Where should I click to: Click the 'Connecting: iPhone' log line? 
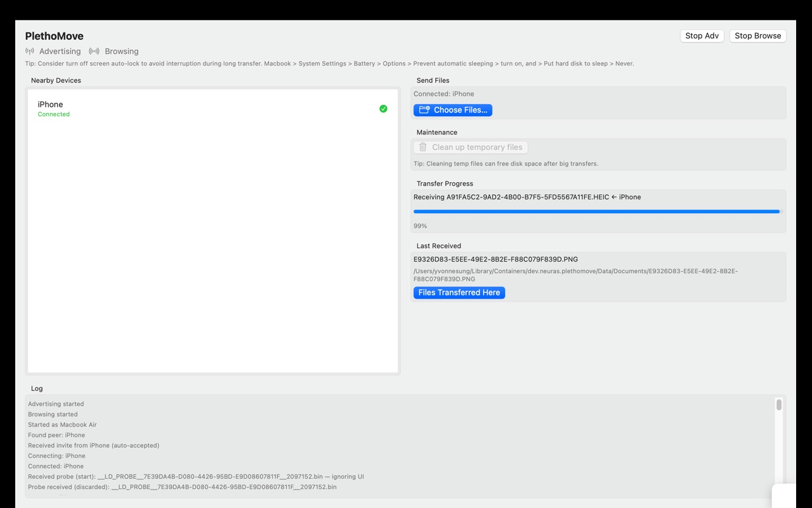[x=56, y=456]
